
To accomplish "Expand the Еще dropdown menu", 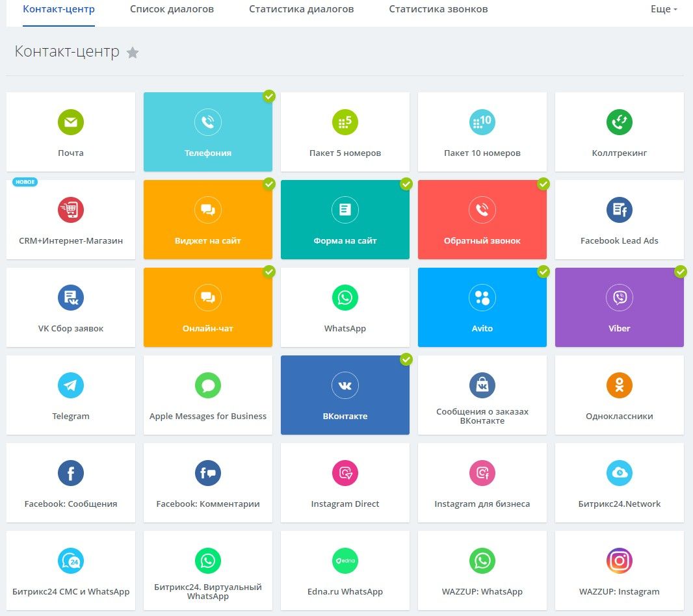I will 664,9.
